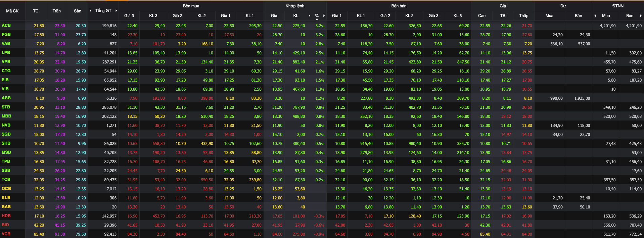This screenshot has width=644, height=238.
Task: Click the Giá group header above Cao
Action: tap(503, 6)
